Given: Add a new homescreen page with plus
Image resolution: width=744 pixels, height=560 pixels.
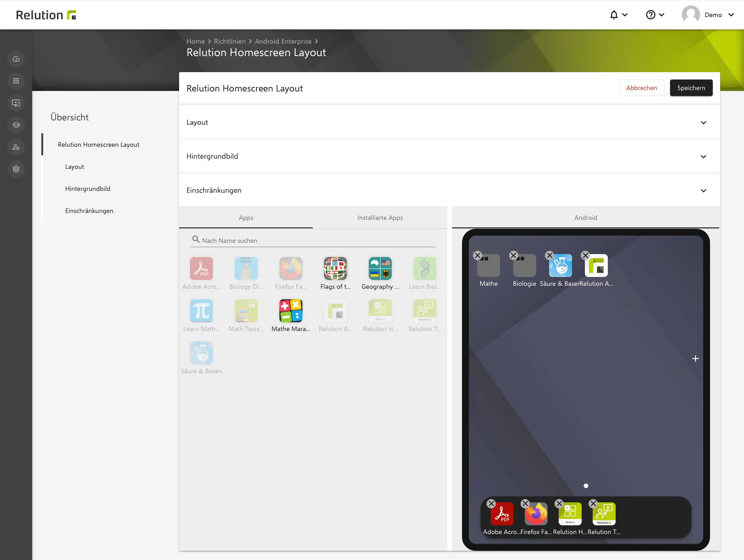Looking at the screenshot, I should [695, 359].
